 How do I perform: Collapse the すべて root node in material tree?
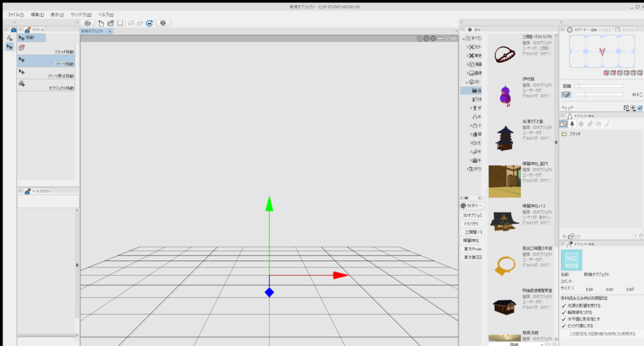click(465, 38)
